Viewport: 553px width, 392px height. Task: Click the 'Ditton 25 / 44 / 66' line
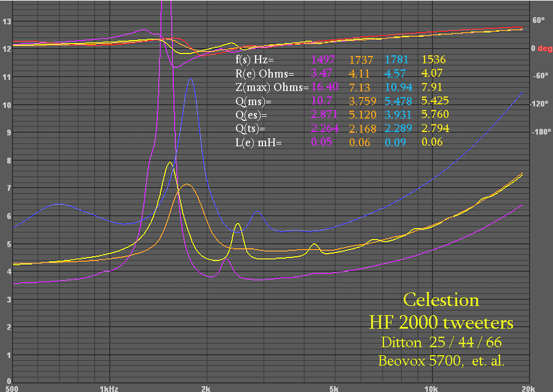tap(441, 342)
